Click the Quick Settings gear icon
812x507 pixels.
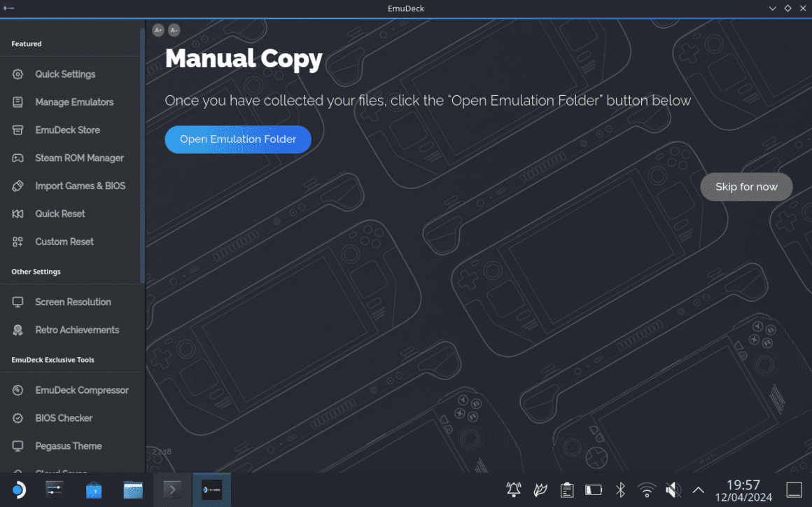pos(17,74)
